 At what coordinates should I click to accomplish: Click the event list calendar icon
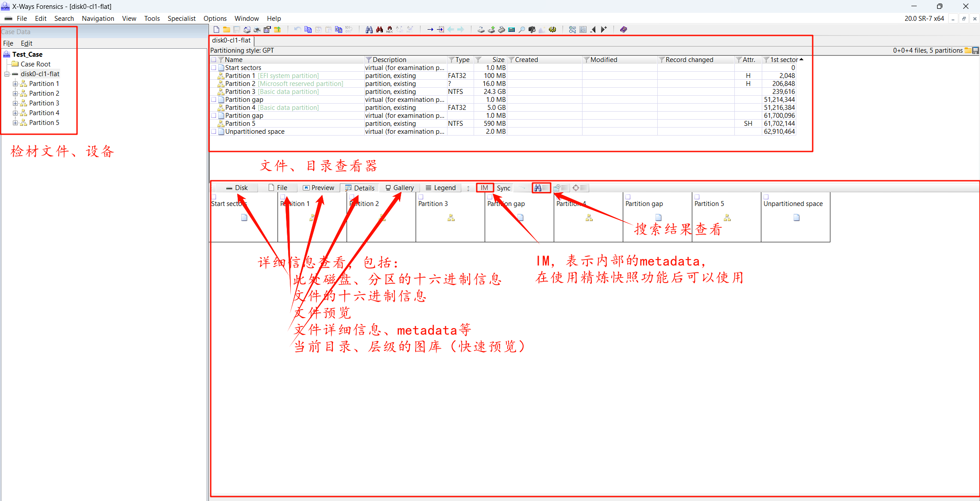[560, 188]
